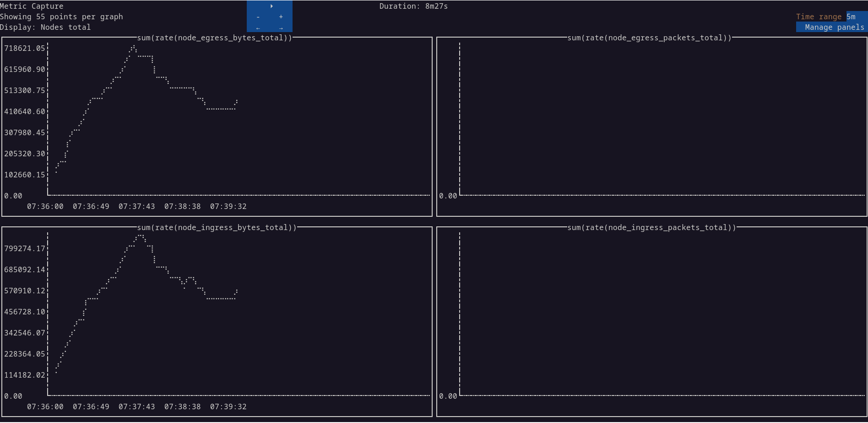Click the node_egress_packets_total graph panel

tap(650, 124)
